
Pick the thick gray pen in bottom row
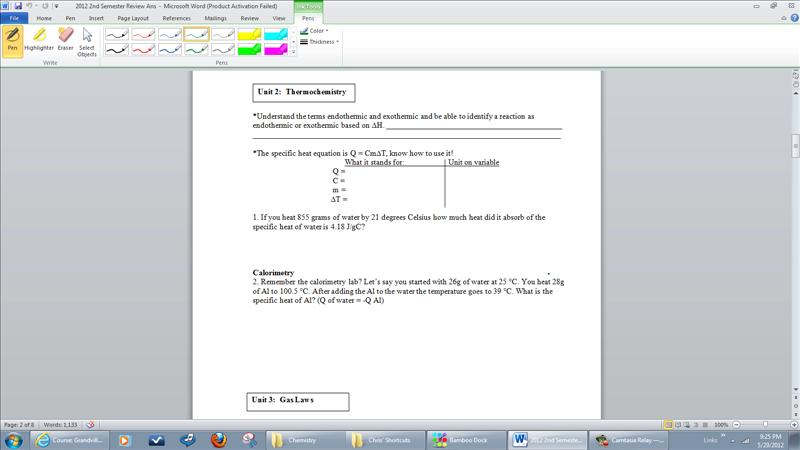(x=223, y=49)
